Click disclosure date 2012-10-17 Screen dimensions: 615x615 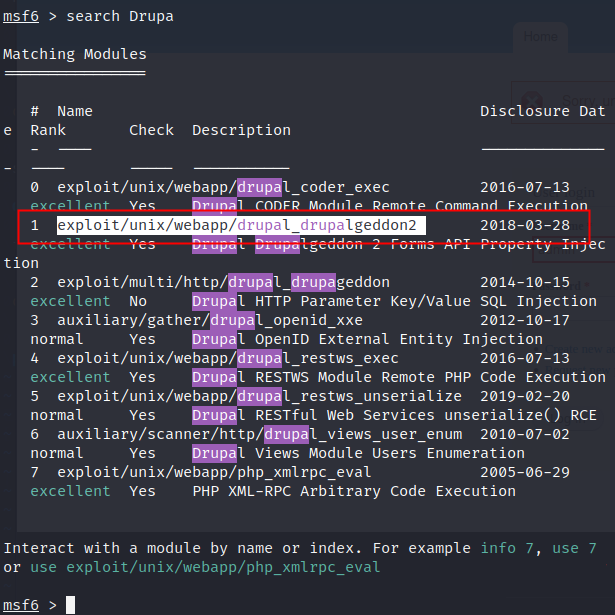pos(525,320)
